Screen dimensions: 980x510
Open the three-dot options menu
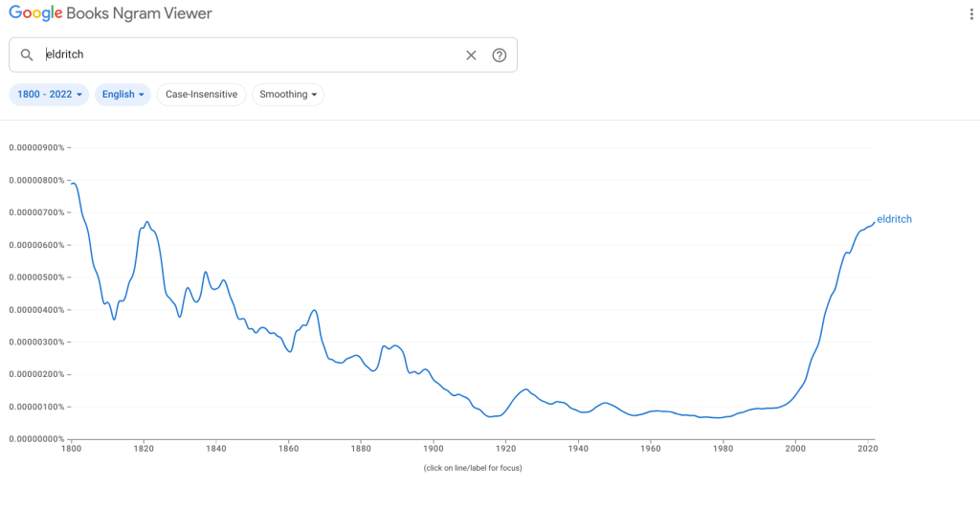click(x=972, y=14)
